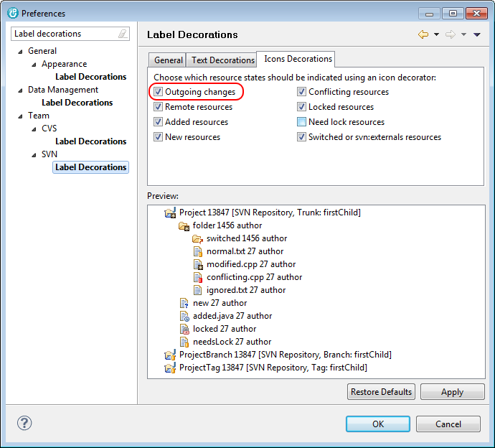Click the added.java file icon
The width and height of the screenshot is (495, 448).
pyautogui.click(x=184, y=316)
